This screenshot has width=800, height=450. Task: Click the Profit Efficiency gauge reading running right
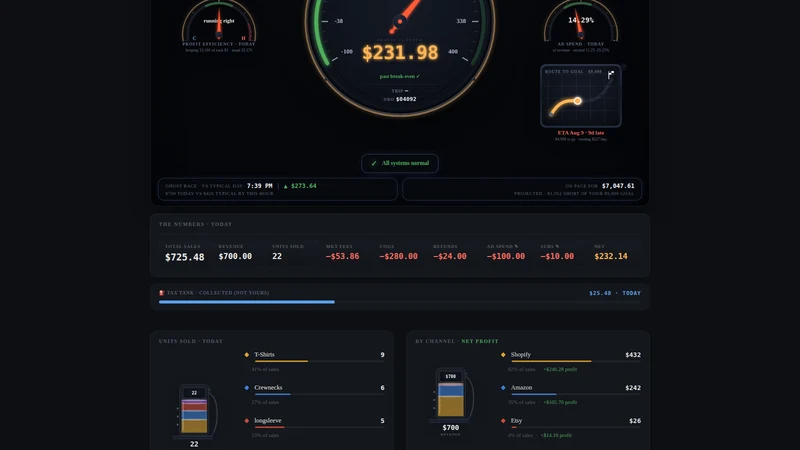(219, 21)
